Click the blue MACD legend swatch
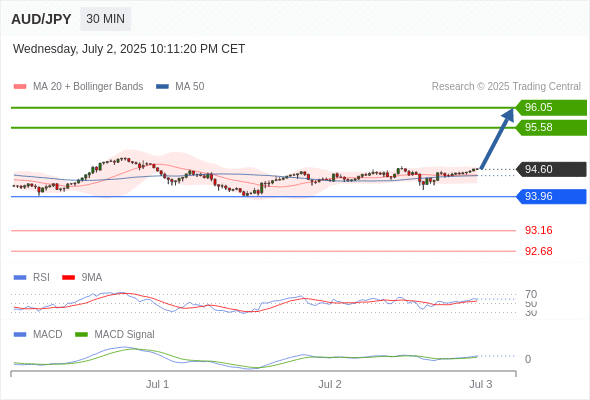590x400 pixels. 20,335
